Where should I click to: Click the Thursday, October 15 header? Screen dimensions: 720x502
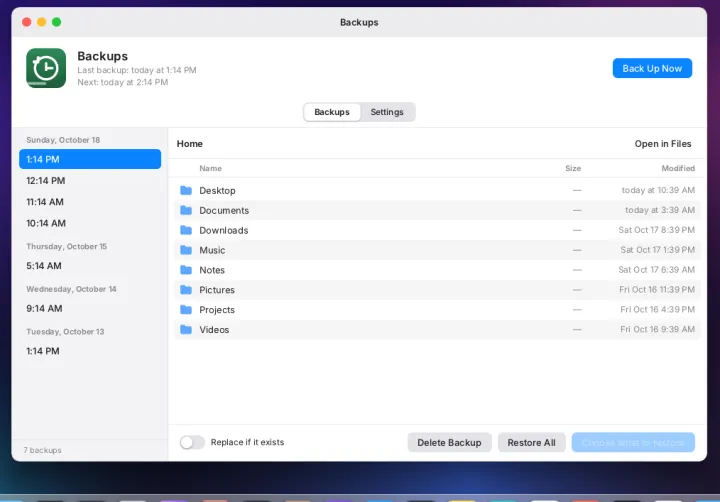[67, 247]
